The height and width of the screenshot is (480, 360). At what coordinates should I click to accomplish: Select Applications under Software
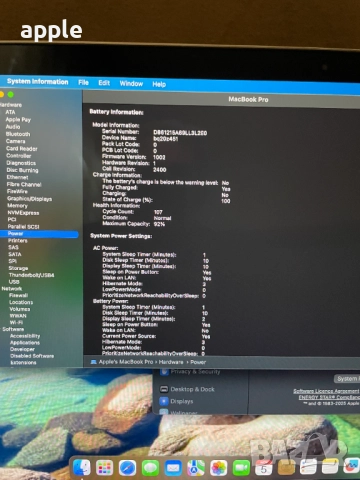point(25,343)
